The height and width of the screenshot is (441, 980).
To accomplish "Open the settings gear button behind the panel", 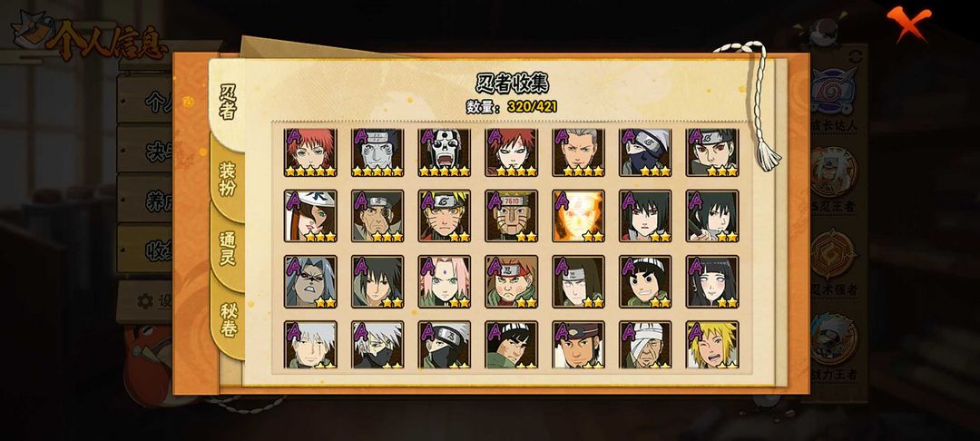I will point(145,301).
